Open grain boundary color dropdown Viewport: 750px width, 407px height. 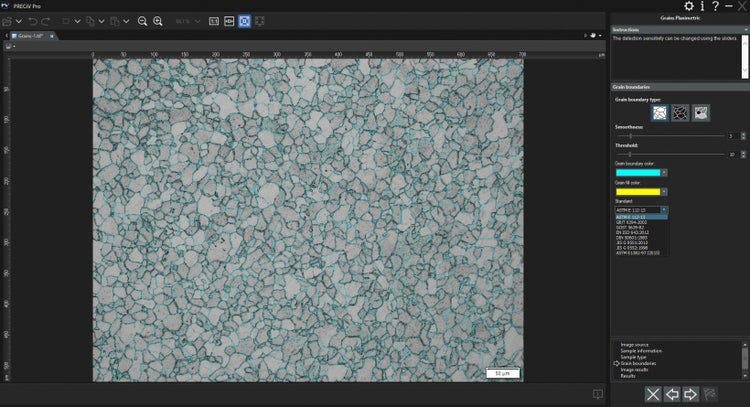tap(665, 172)
